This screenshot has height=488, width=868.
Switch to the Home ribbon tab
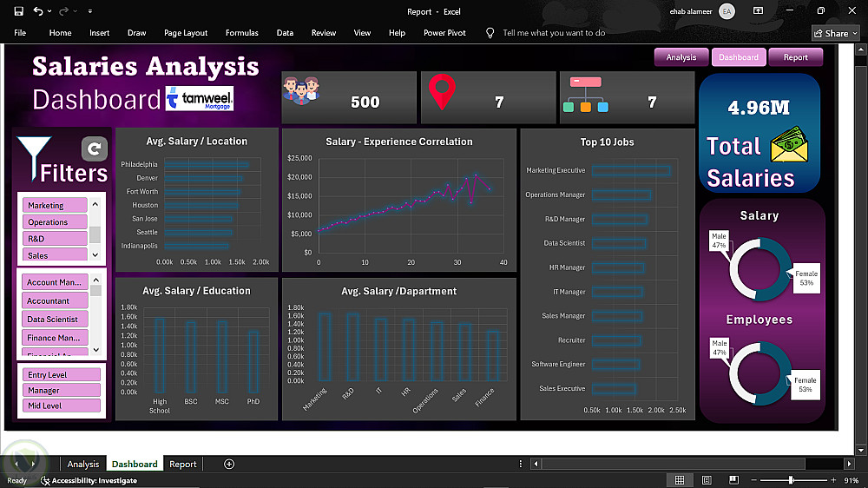(x=60, y=33)
